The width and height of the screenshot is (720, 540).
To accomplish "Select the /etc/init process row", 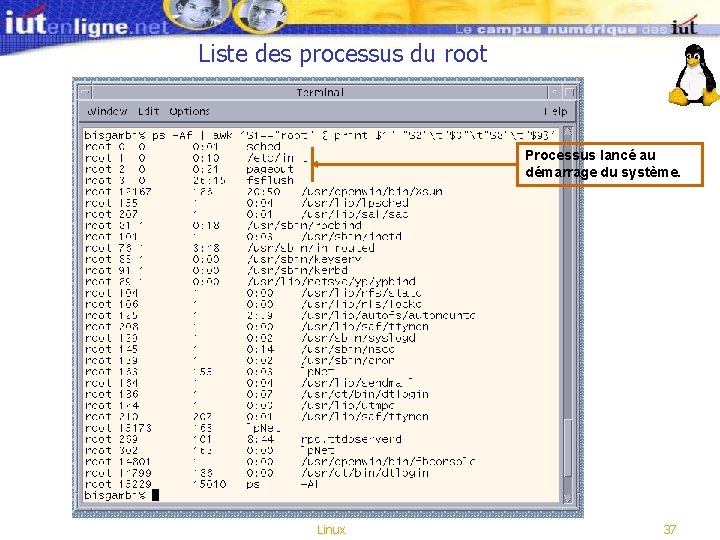I will point(197,158).
